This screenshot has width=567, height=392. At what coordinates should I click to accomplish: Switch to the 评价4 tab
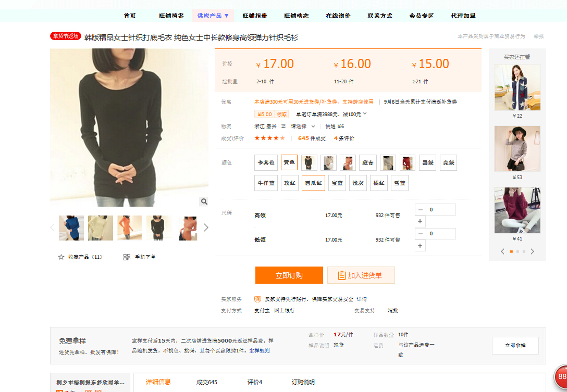[x=255, y=382]
